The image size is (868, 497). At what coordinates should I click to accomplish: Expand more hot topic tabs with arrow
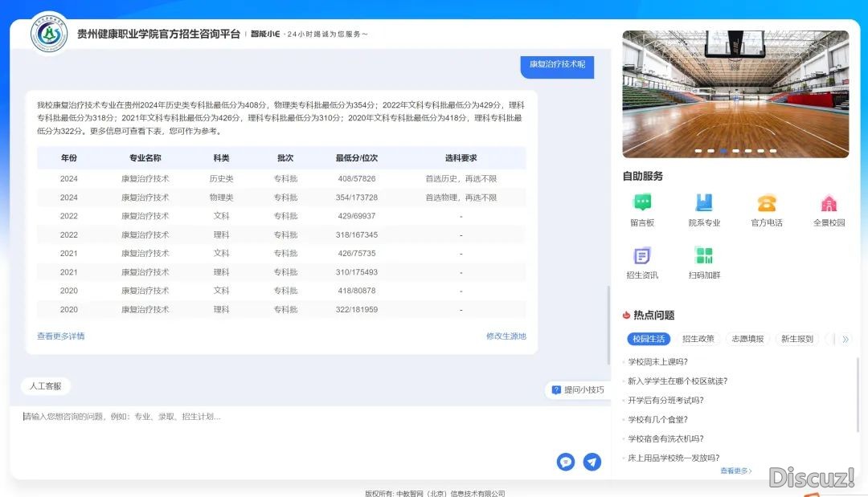click(845, 340)
